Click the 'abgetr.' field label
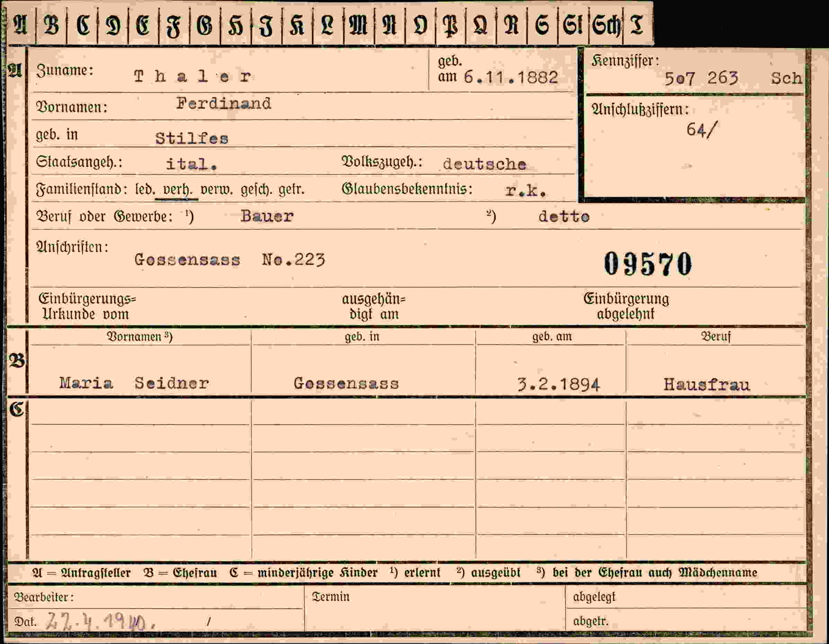 (591, 621)
